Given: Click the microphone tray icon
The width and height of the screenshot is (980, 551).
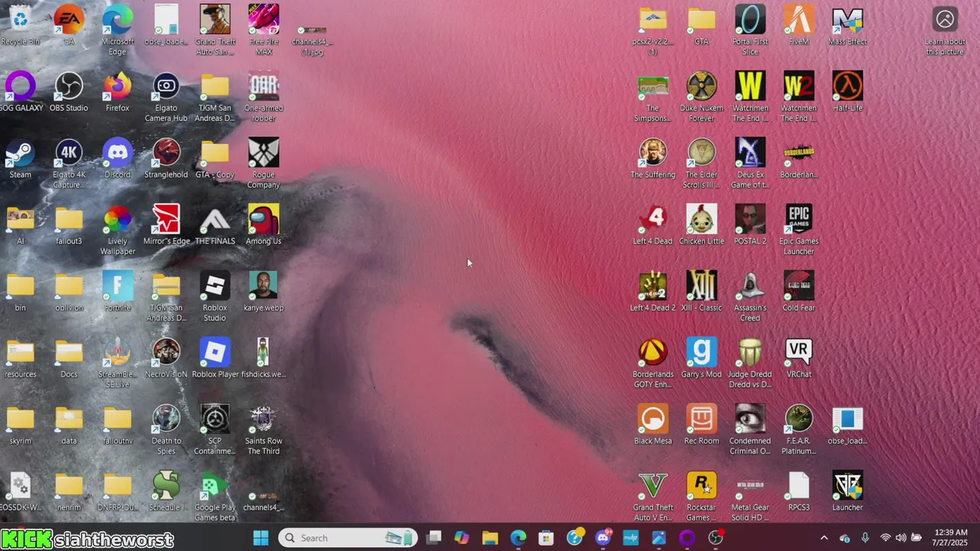Looking at the screenshot, I should 865,538.
